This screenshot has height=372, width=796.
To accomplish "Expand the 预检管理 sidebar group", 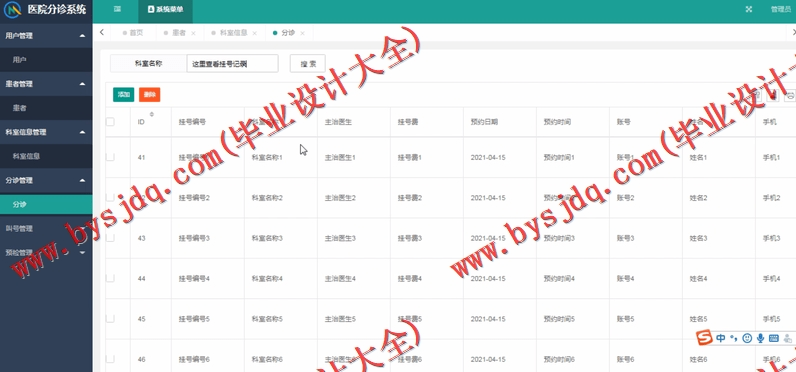I will pyautogui.click(x=82, y=252).
